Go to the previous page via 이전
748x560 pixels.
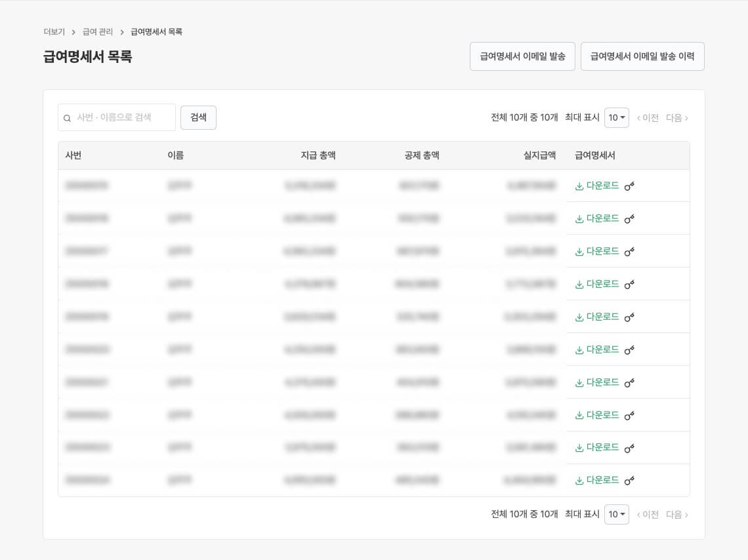pyautogui.click(x=648, y=117)
